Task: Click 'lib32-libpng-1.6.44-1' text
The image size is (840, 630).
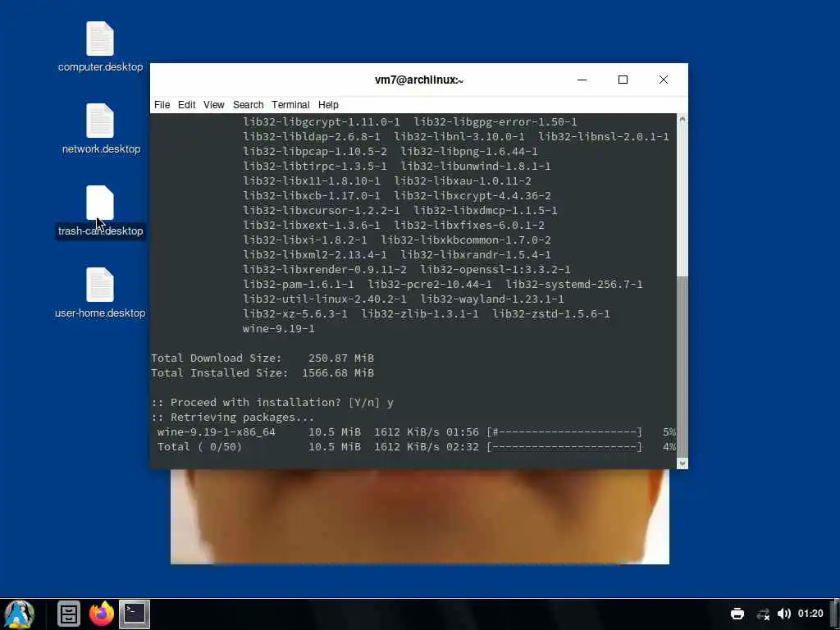Action: point(469,152)
